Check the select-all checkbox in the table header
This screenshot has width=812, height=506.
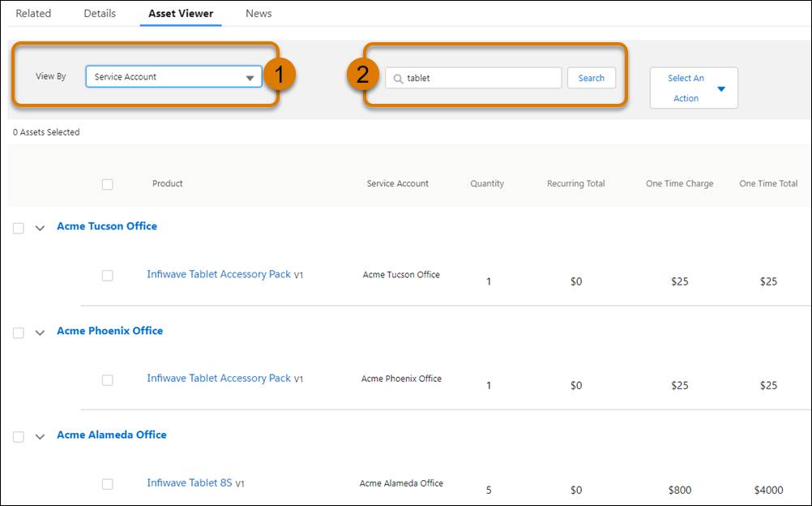pyautogui.click(x=108, y=183)
